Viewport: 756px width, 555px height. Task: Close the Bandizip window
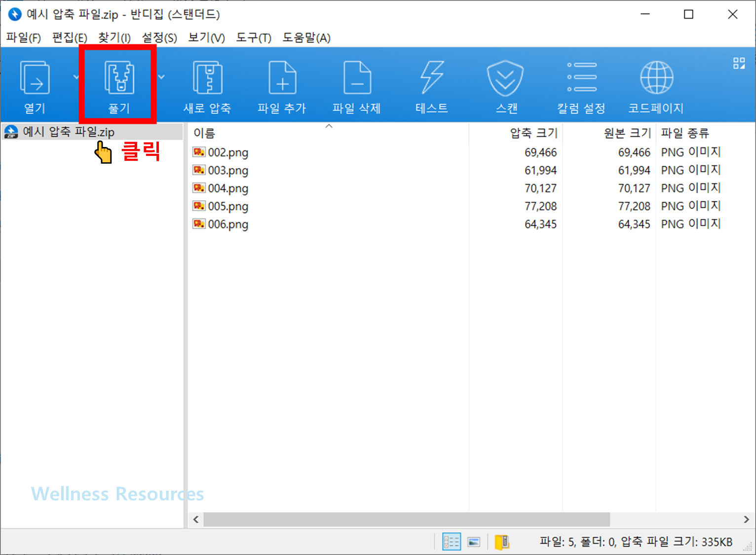[x=732, y=14]
